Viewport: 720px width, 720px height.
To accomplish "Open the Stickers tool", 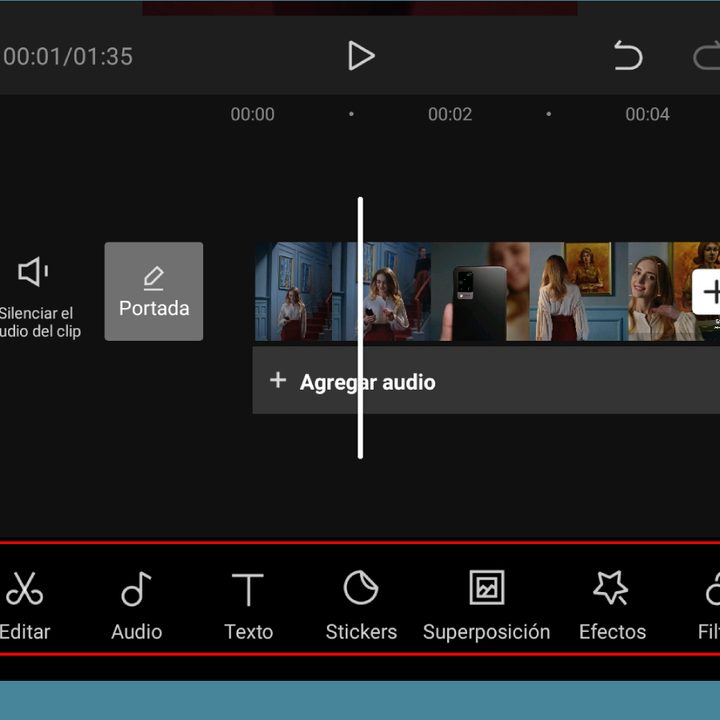I will click(361, 605).
